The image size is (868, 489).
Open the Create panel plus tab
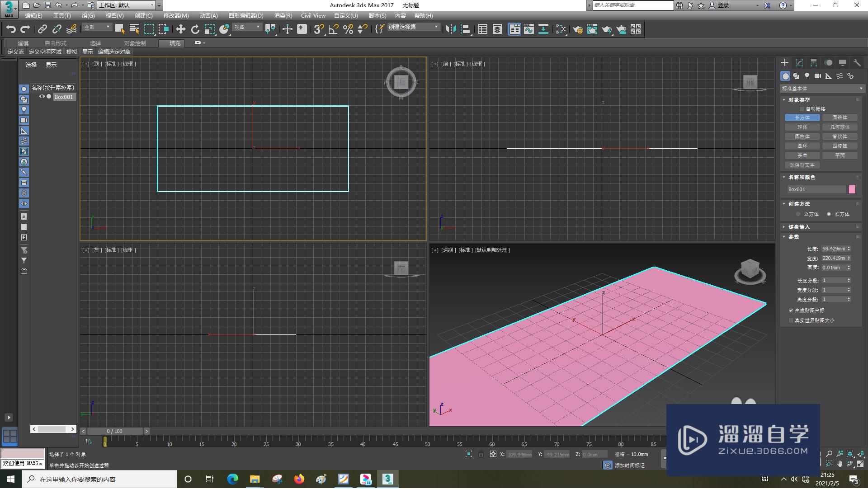785,63
